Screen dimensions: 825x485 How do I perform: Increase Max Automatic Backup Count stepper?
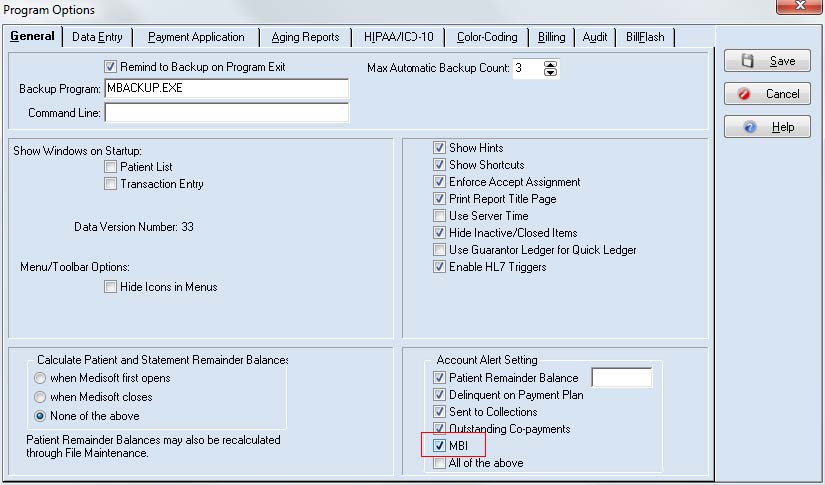[550, 65]
